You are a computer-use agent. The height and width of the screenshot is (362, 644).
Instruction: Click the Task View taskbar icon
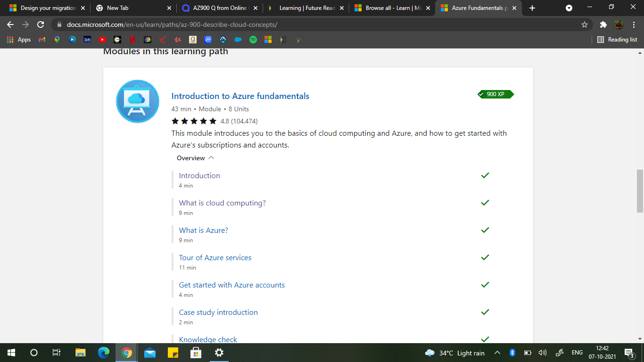[x=57, y=352]
